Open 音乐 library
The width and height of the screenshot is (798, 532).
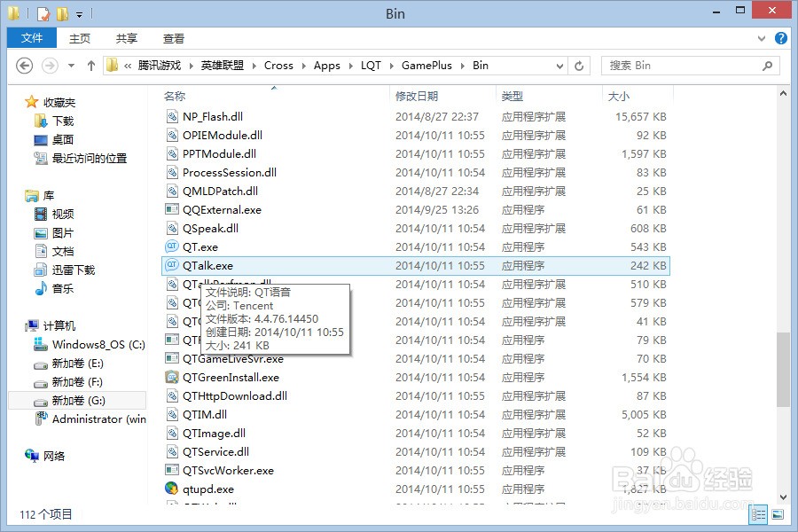(63, 289)
